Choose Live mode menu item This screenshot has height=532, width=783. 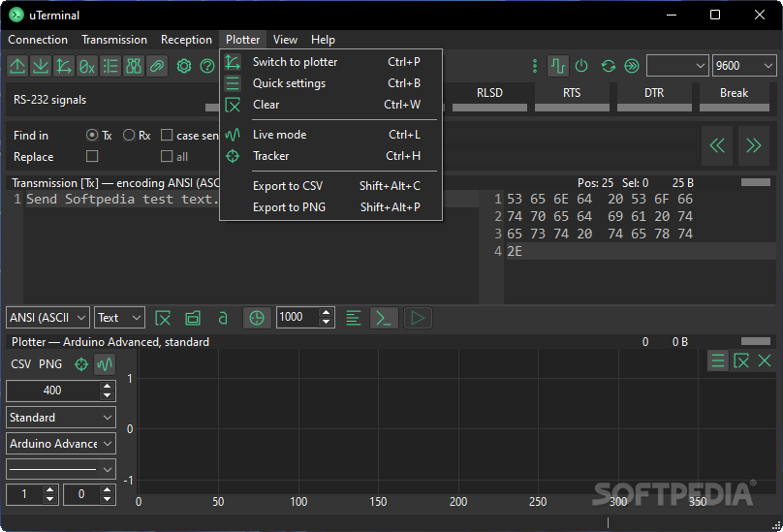click(x=330, y=135)
